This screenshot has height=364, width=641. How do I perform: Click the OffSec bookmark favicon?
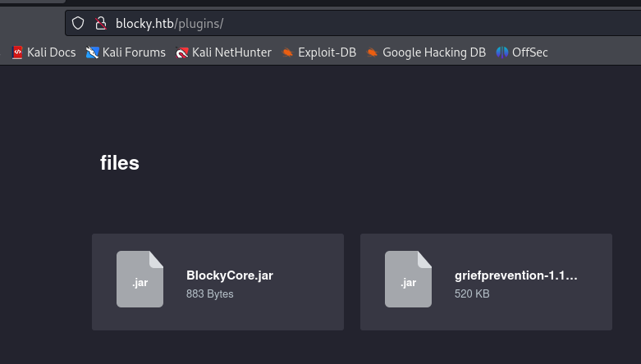point(502,52)
